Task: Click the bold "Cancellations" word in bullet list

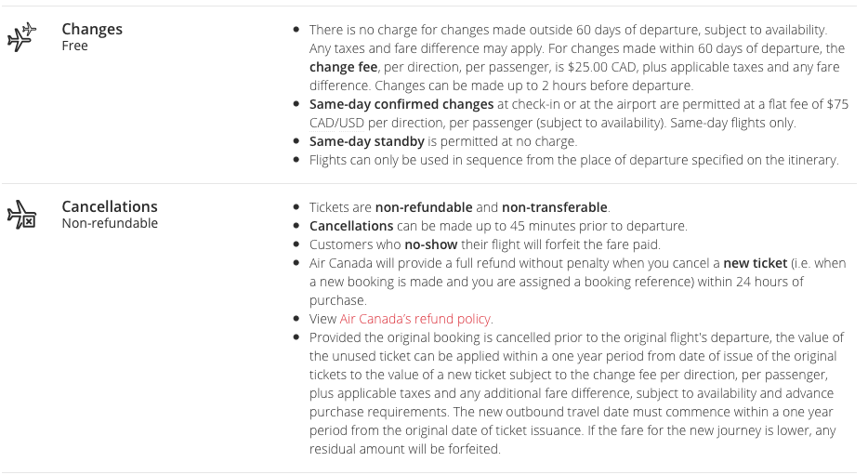Action: (x=351, y=226)
